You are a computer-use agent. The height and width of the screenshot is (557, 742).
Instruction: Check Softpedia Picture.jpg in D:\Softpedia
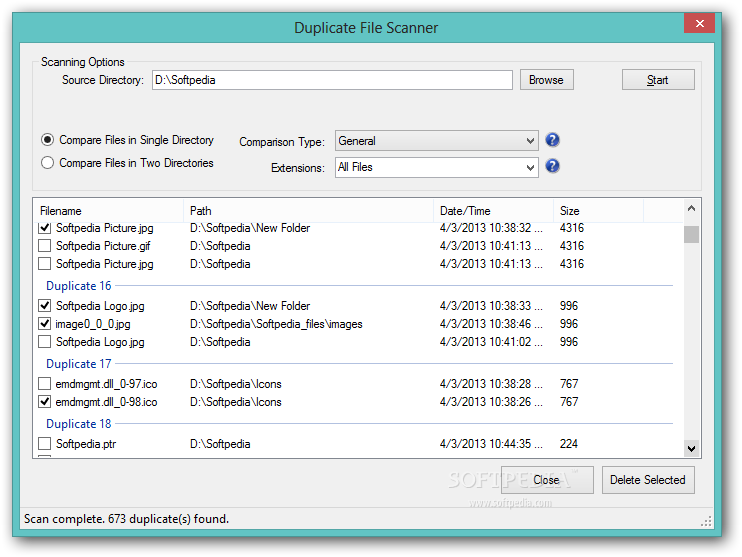[44, 264]
